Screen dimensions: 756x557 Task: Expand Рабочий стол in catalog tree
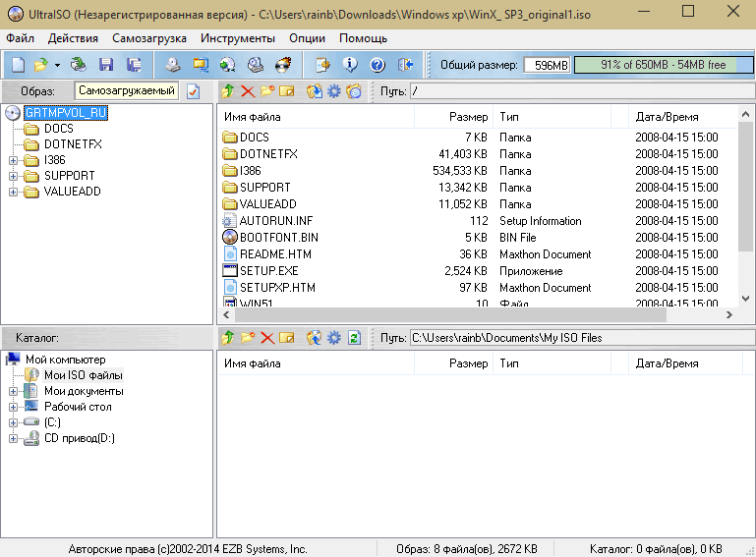click(x=13, y=407)
